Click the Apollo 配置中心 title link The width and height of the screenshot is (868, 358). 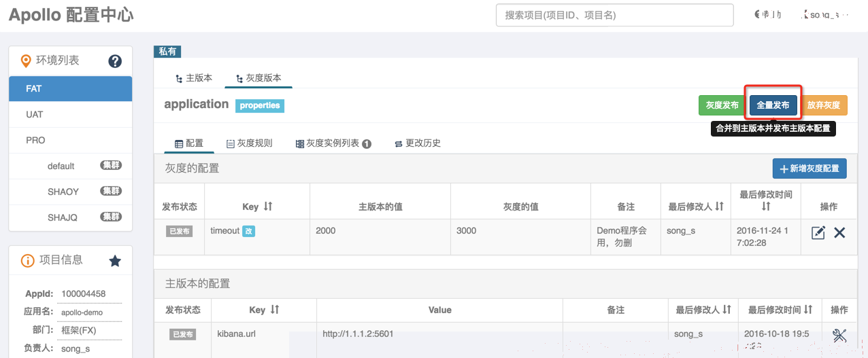pos(71,15)
